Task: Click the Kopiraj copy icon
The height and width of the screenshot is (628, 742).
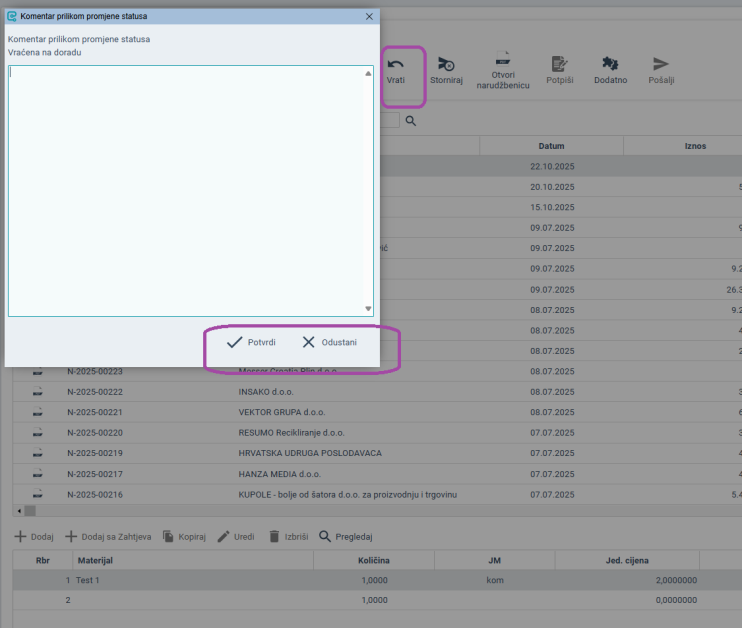Action: click(169, 537)
